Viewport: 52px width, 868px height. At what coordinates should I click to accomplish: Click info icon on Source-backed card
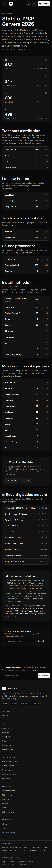point(46,110)
